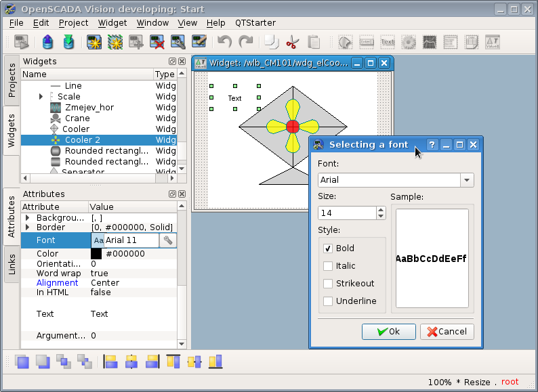Uncheck the Bold style checkbox
The image size is (538, 392).
pos(329,248)
